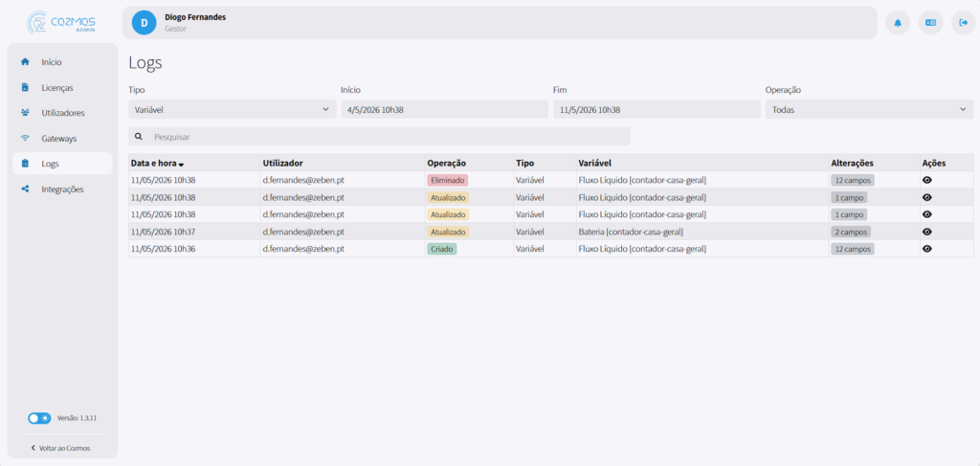This screenshot has height=466, width=980.
Task: Click the home icon beside Início
Action: (x=25, y=62)
